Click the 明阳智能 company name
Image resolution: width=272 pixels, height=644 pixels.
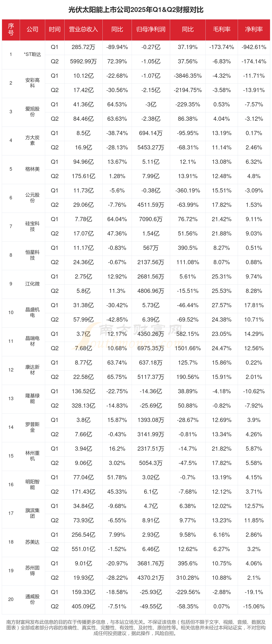(32, 485)
